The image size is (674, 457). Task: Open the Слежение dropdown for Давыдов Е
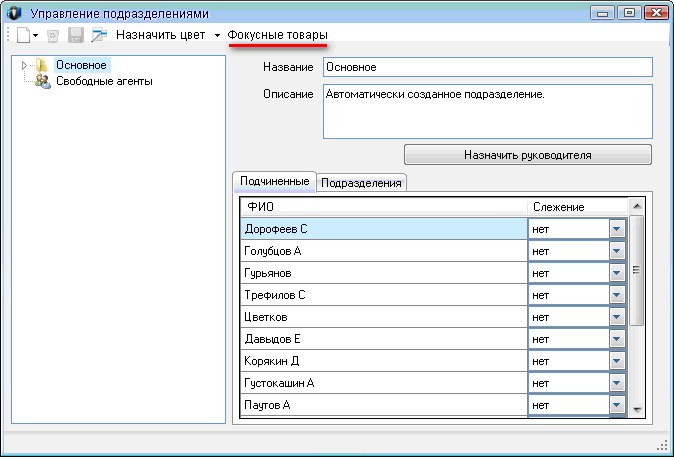tap(617, 339)
